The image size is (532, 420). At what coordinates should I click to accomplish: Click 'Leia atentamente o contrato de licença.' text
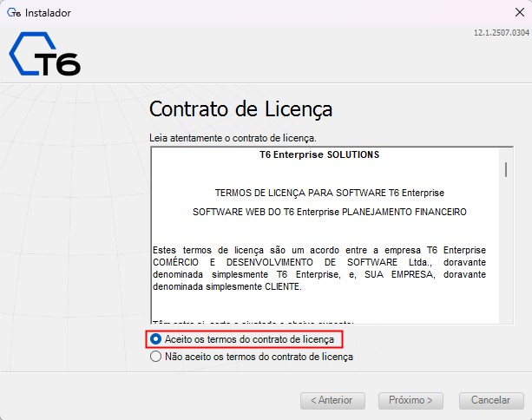click(233, 138)
